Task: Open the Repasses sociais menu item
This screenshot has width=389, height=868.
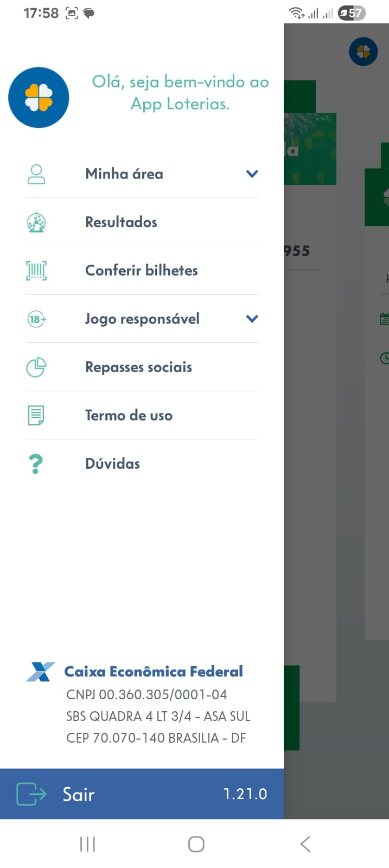Action: click(x=138, y=367)
